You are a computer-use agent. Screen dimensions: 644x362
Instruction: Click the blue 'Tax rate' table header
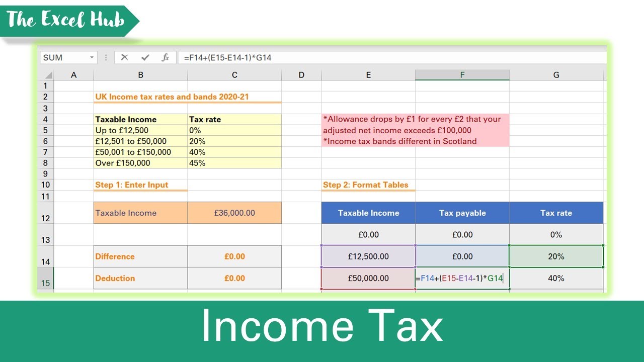556,213
